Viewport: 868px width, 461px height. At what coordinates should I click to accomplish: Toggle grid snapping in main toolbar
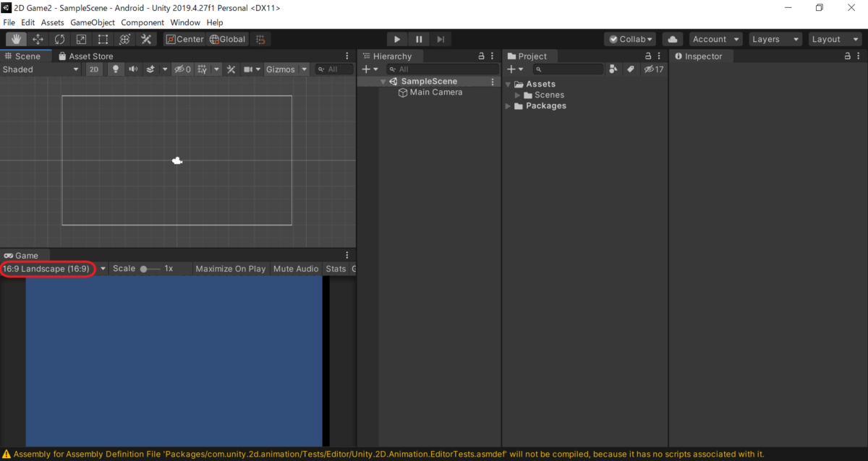tap(261, 39)
